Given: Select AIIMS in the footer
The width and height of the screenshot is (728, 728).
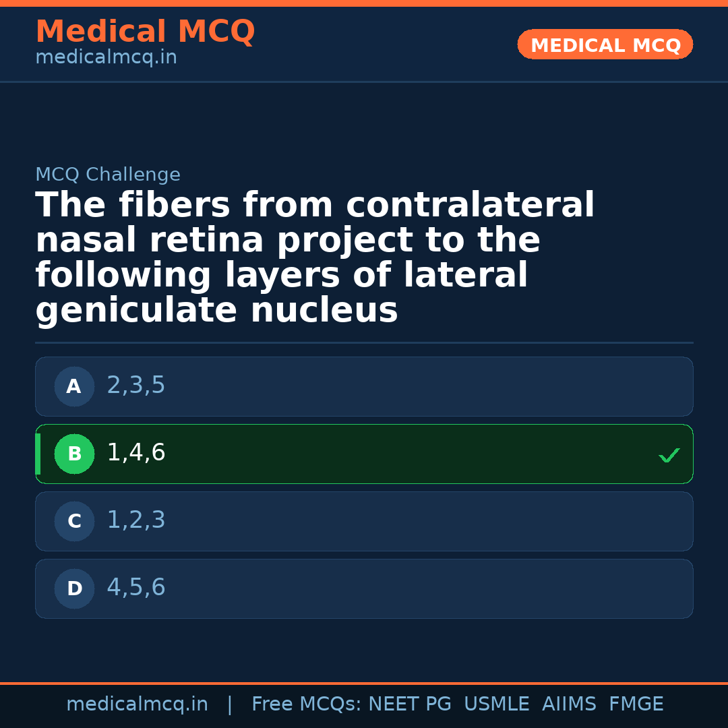Looking at the screenshot, I should click(x=569, y=704).
